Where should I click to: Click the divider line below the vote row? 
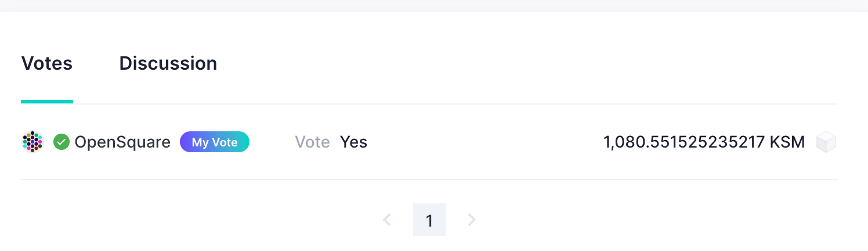429,180
